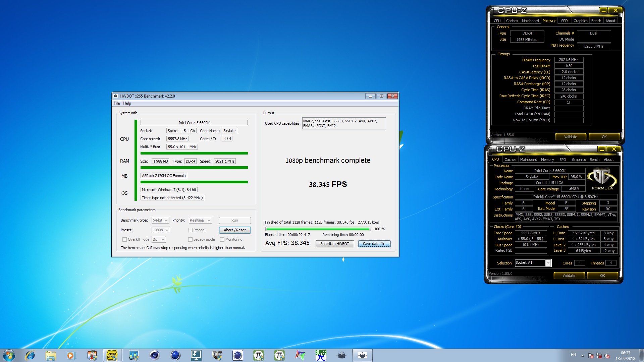This screenshot has height=362, width=644.
Task: Toggle the Monitoring checkbox
Action: [x=222, y=239]
